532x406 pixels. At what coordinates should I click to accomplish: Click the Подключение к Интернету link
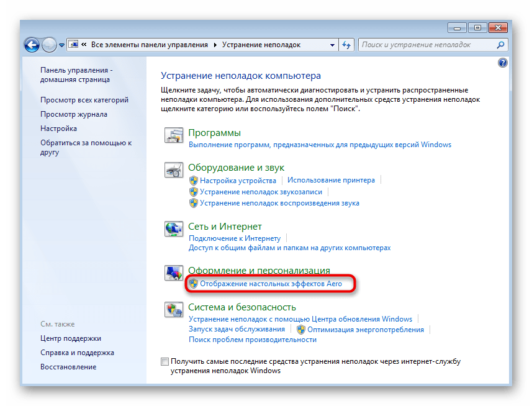pos(235,238)
